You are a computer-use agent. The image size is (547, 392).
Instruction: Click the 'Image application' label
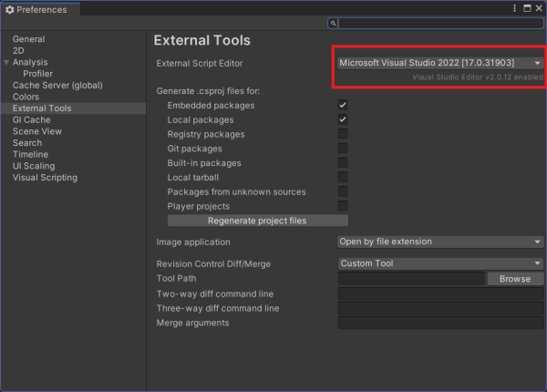tap(193, 242)
